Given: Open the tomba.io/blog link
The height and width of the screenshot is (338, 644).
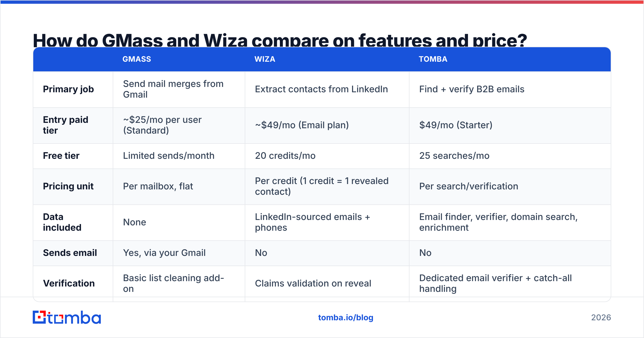Looking at the screenshot, I should tap(346, 318).
